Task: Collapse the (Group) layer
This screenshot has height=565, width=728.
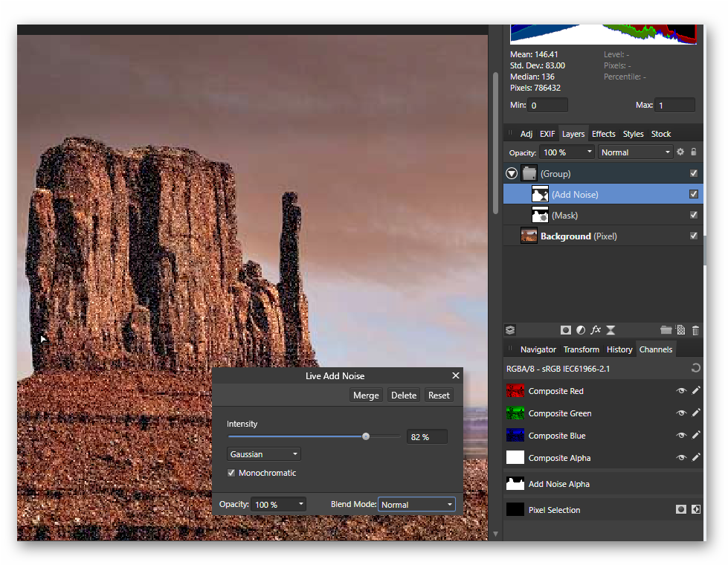Action: 512,172
